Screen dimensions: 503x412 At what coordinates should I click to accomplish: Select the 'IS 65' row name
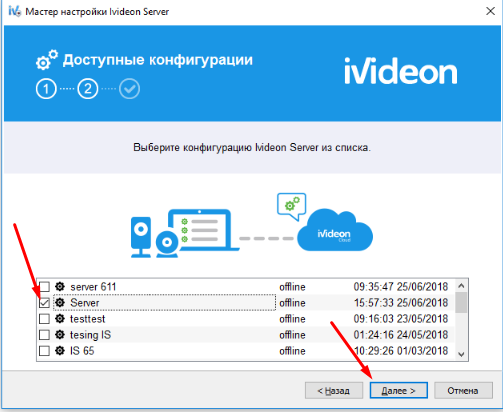[82, 351]
